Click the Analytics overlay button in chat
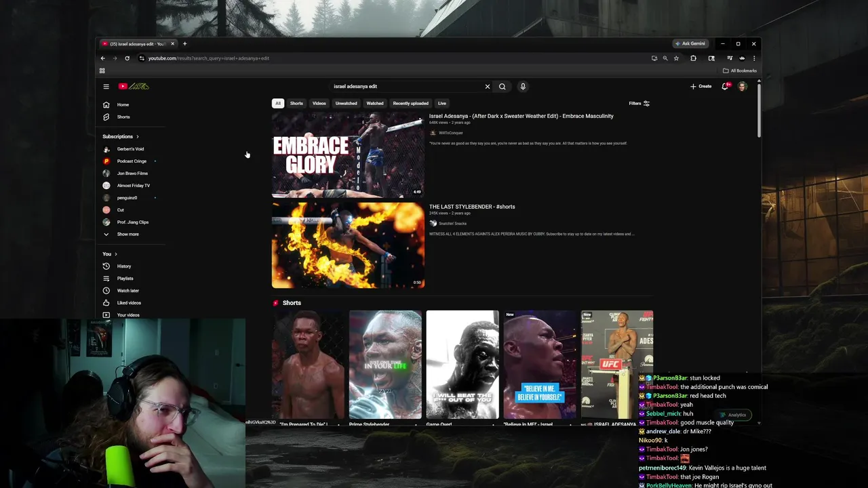868x488 pixels. pos(733,415)
